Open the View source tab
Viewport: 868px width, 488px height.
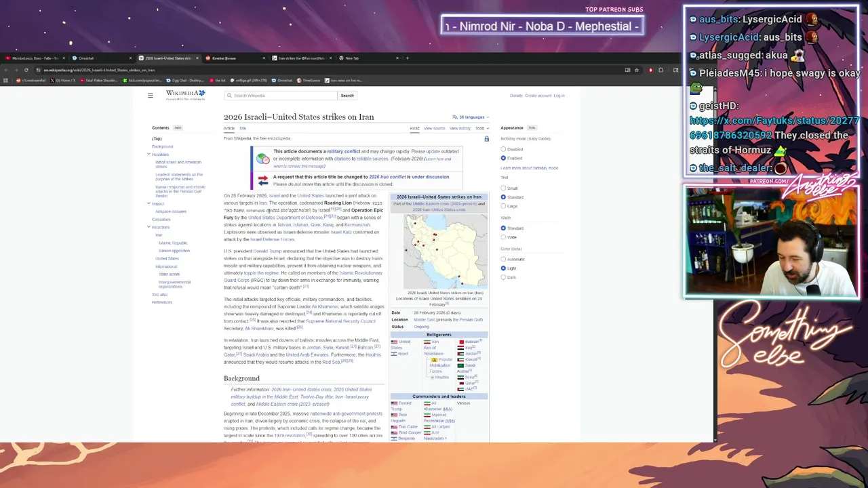click(x=434, y=128)
